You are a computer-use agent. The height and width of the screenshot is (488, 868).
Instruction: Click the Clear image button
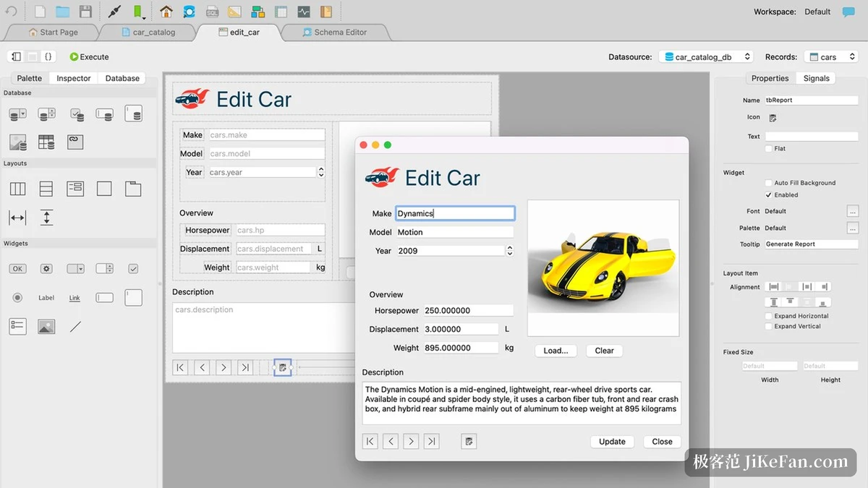(x=604, y=351)
